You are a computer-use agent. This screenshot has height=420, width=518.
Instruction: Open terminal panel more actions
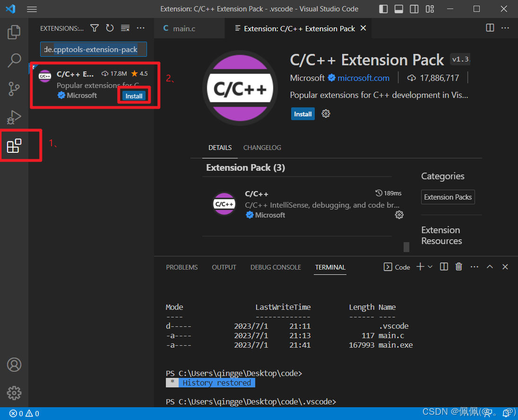[475, 267]
